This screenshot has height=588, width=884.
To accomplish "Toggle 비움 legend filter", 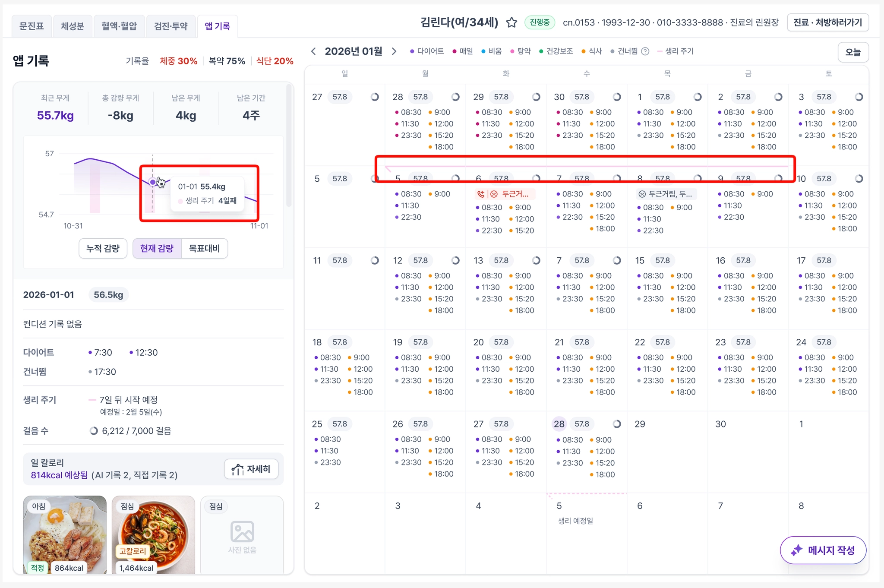I will tap(492, 51).
